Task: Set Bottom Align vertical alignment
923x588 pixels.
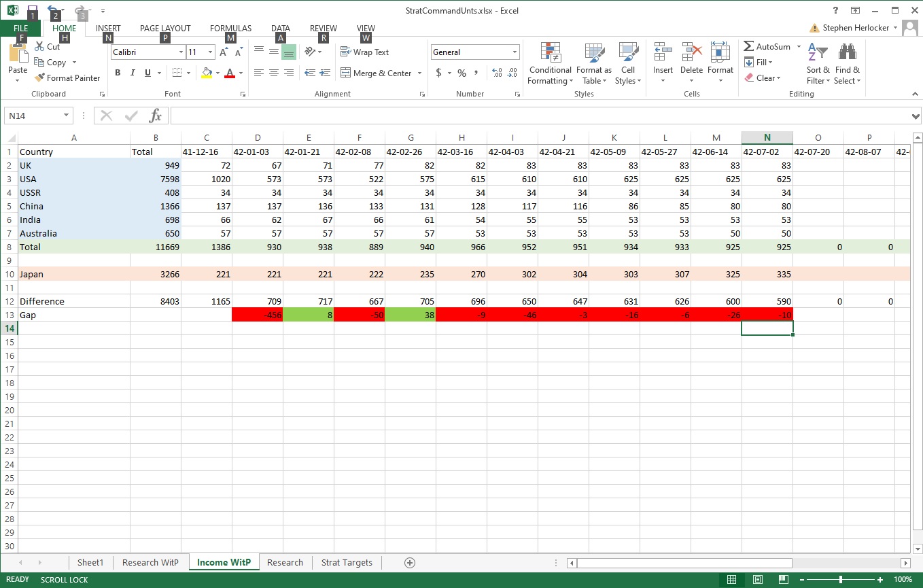Action: (289, 52)
